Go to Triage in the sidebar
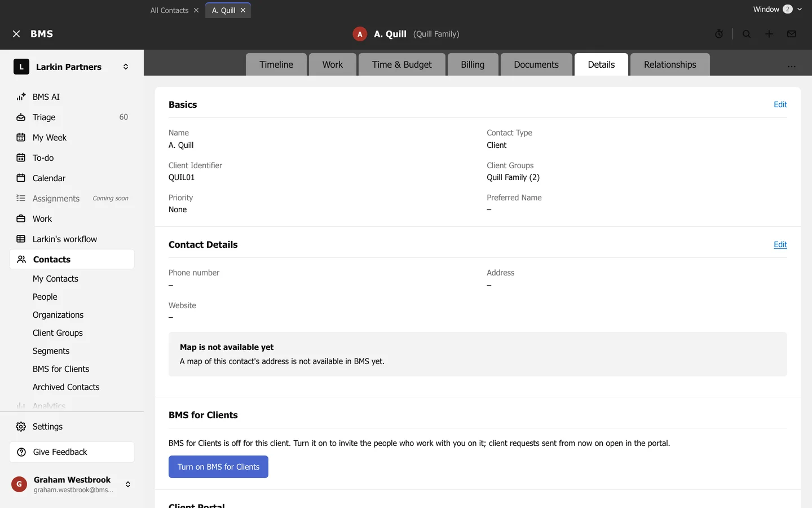Image resolution: width=812 pixels, height=508 pixels. click(72, 117)
